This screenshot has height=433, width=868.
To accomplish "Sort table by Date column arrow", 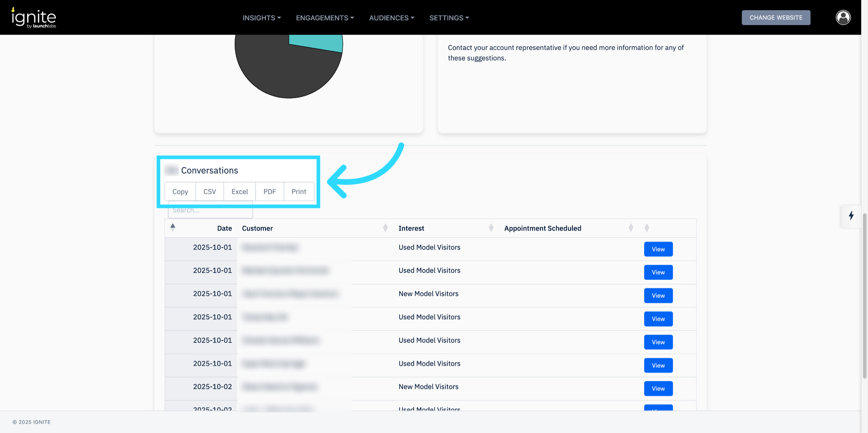I will click(173, 228).
